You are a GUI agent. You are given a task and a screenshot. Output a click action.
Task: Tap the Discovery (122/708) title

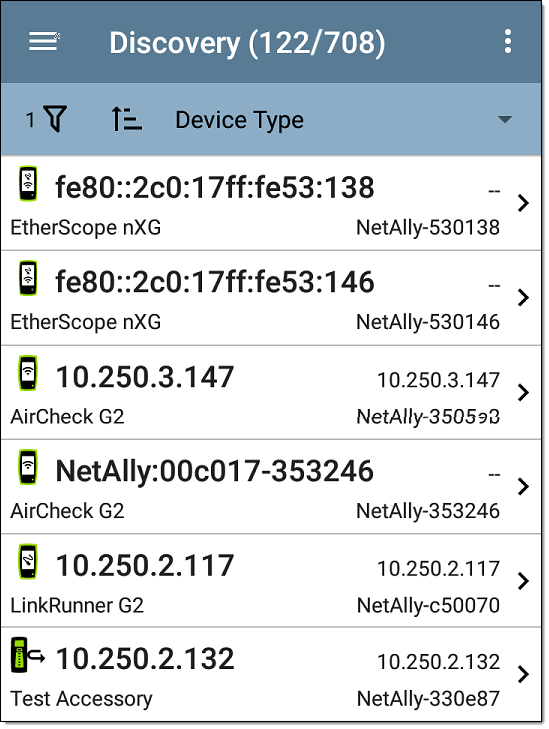pyautogui.click(x=247, y=43)
